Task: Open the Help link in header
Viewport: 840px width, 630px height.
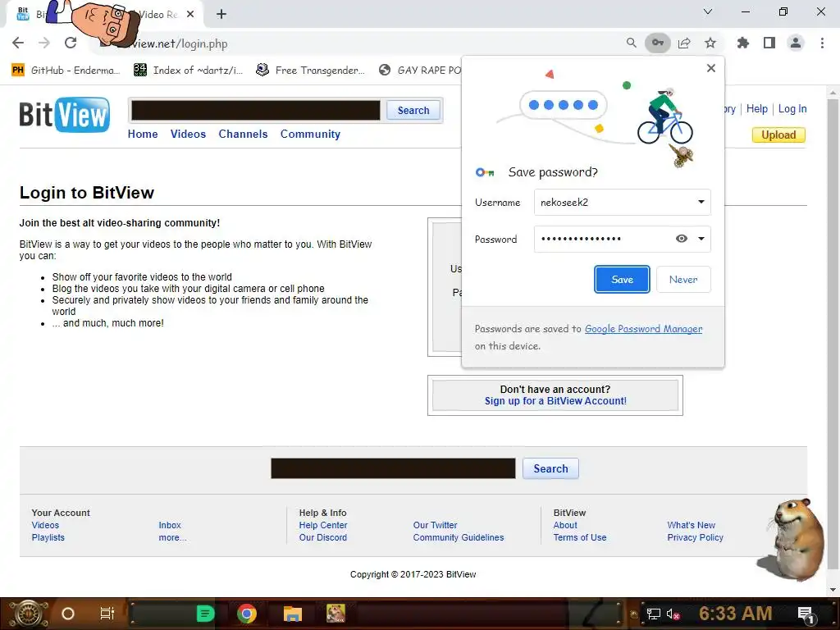Action: (756, 109)
